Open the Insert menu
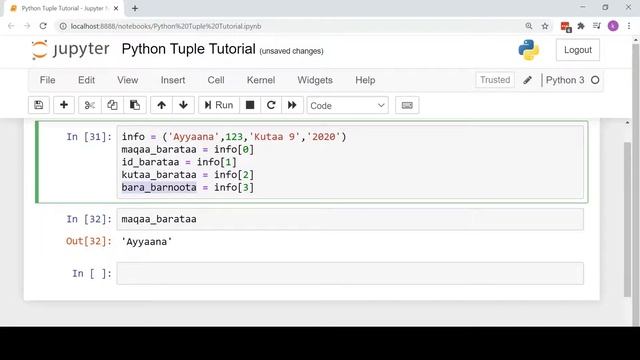The width and height of the screenshot is (640, 360). point(173,80)
